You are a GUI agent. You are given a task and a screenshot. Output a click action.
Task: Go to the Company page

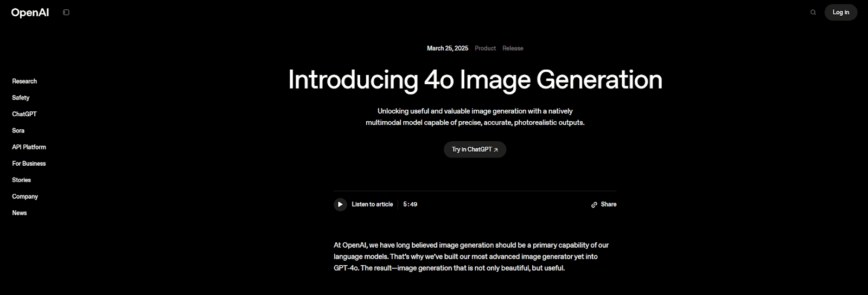25,197
